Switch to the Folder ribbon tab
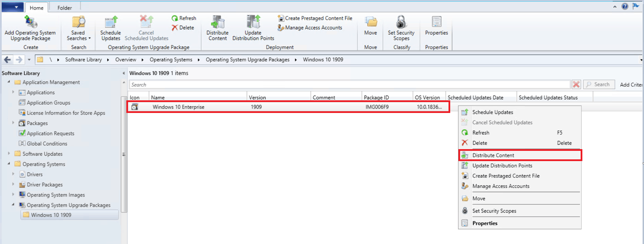Screen dimensions: 644x244 (65, 8)
